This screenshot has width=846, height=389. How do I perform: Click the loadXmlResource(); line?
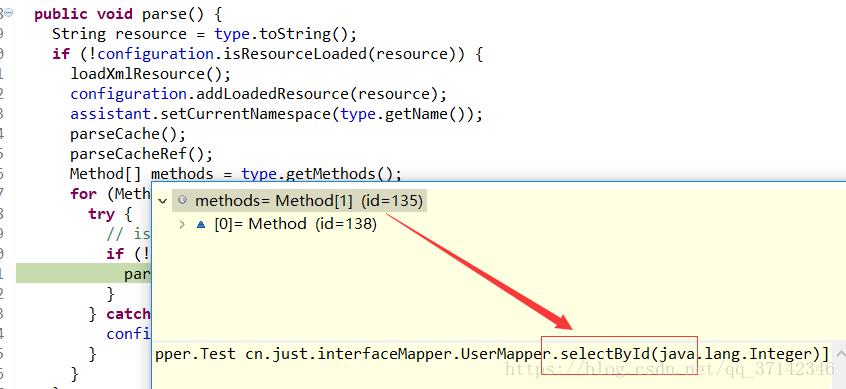[x=151, y=74]
